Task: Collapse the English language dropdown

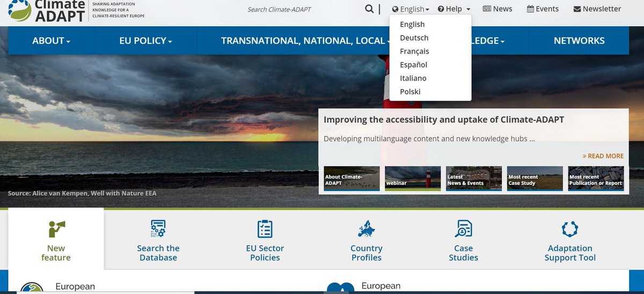Action: (x=411, y=9)
